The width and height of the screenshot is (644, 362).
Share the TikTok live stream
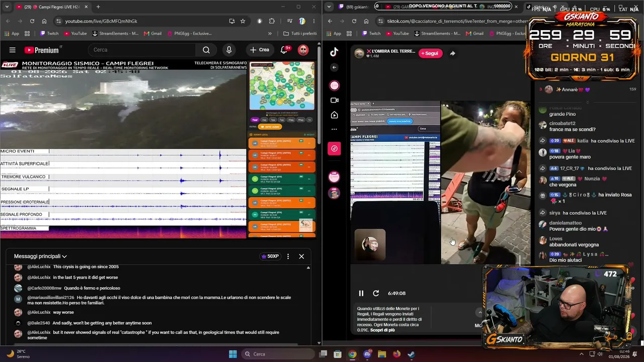[452, 53]
